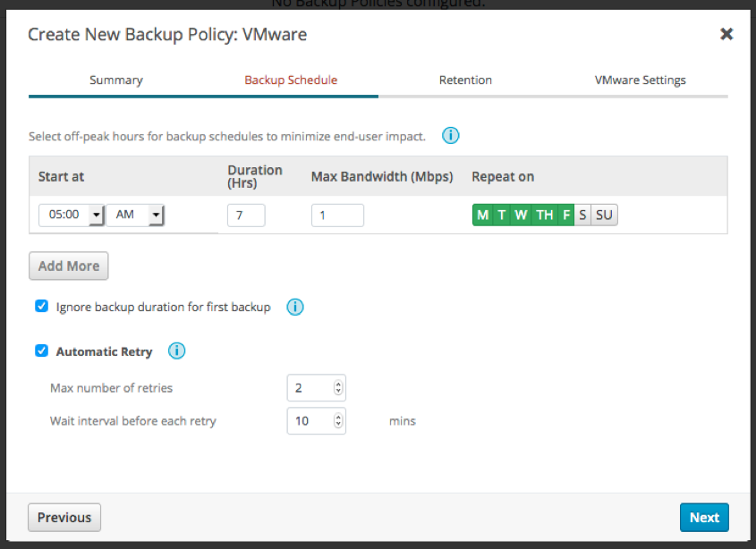
Task: Switch to Summary tab
Action: coord(116,80)
